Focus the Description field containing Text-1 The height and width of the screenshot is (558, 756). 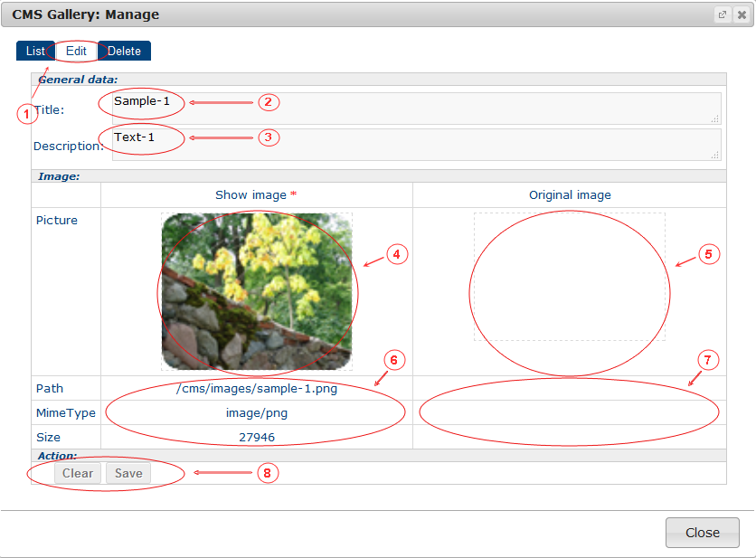[416, 144]
